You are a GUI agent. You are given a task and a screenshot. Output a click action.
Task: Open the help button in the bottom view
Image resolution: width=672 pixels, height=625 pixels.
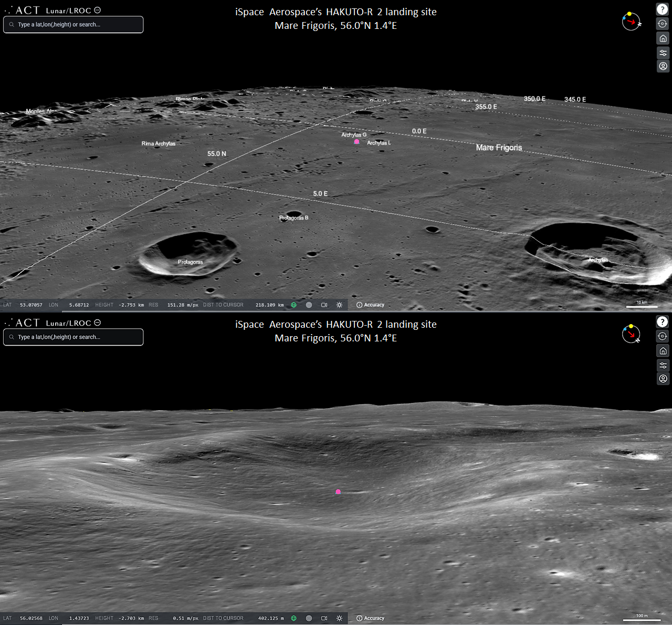(x=663, y=322)
